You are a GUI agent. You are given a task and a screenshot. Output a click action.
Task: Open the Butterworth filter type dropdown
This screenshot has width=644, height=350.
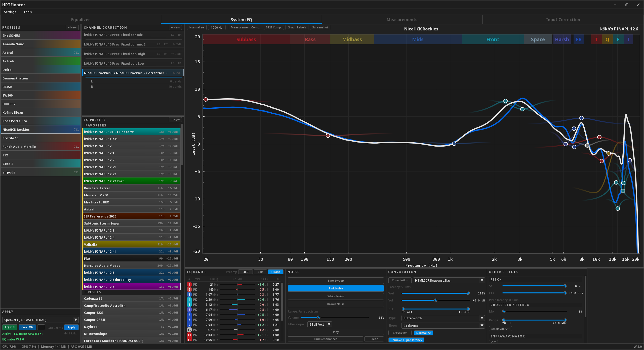pyautogui.click(x=443, y=318)
